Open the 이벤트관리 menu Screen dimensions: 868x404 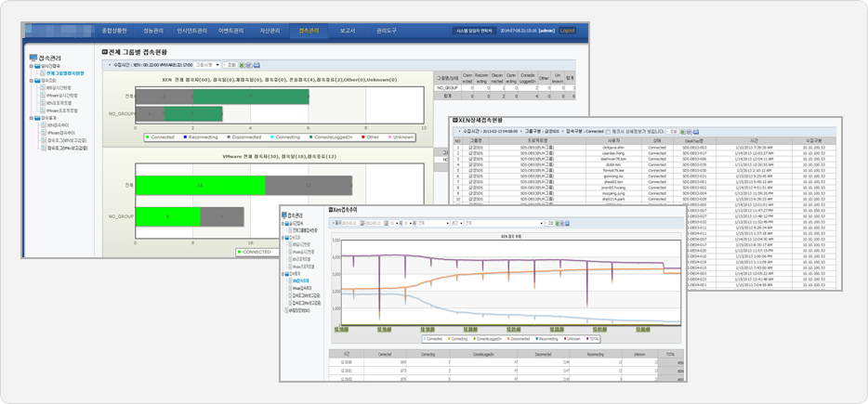coord(230,31)
